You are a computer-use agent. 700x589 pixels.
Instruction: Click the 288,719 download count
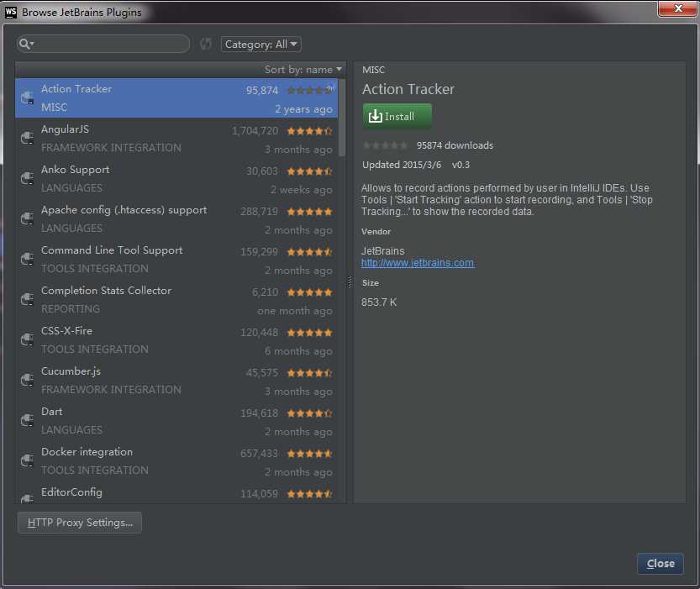click(x=260, y=212)
